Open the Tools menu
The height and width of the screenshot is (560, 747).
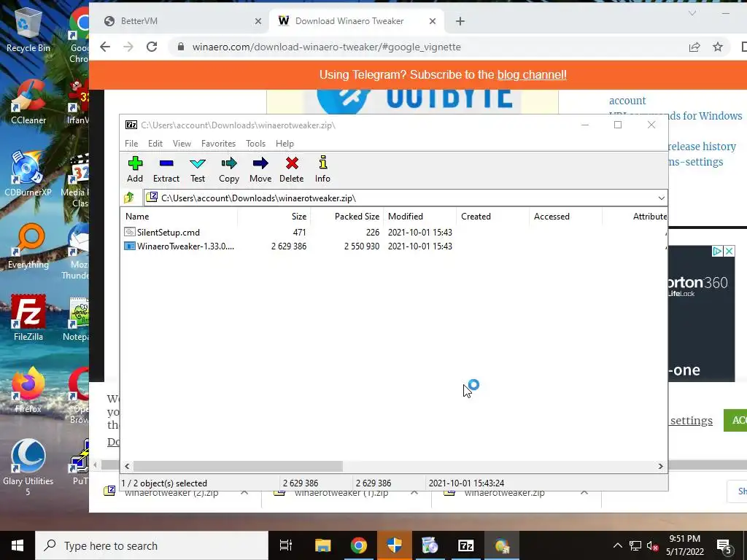(255, 144)
